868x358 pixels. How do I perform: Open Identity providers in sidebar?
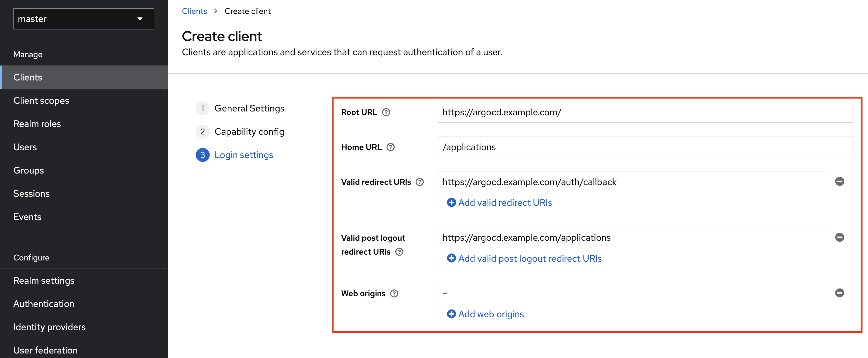49,327
